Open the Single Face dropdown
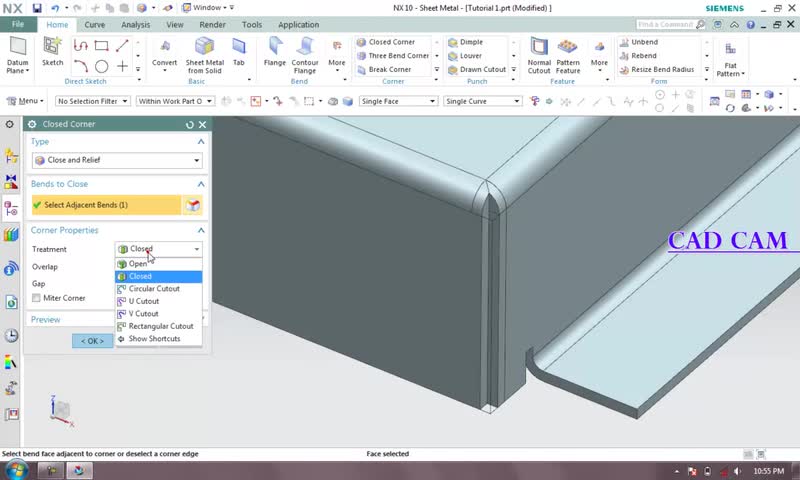800x480 pixels. pos(398,101)
